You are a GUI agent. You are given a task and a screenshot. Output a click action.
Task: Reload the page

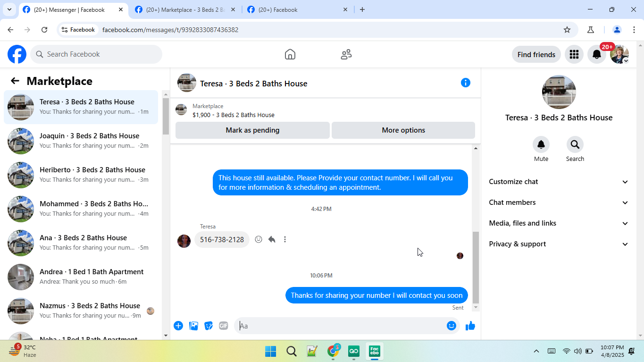click(x=44, y=30)
